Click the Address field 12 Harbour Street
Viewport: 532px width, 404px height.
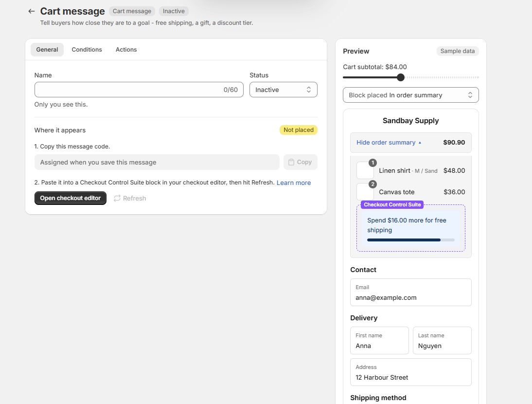point(410,372)
